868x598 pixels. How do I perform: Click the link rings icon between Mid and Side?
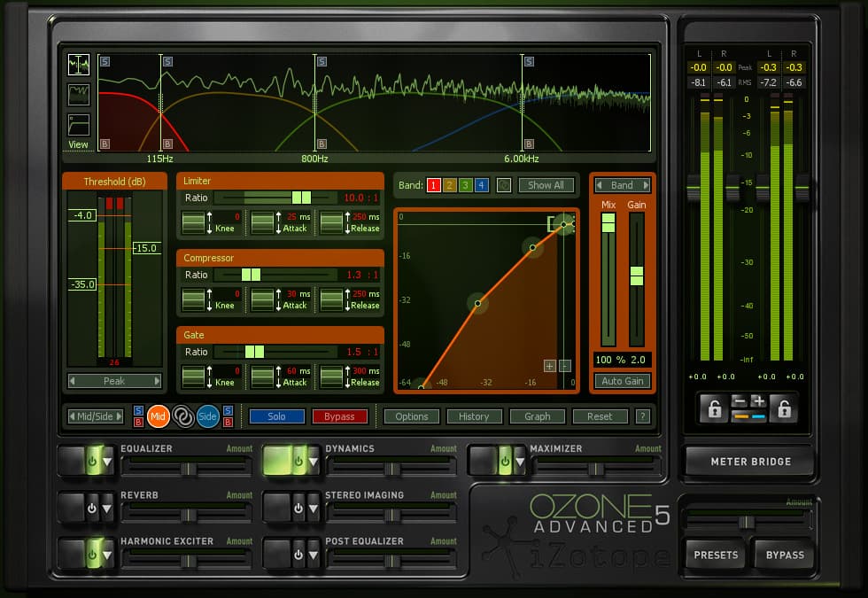tap(182, 416)
